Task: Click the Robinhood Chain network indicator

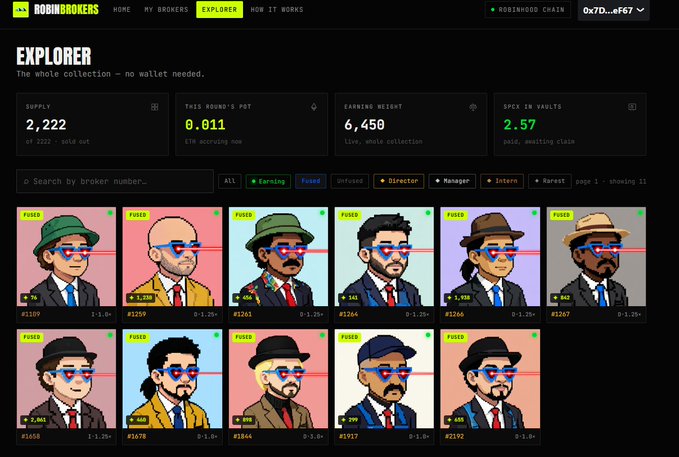Action: pos(528,10)
